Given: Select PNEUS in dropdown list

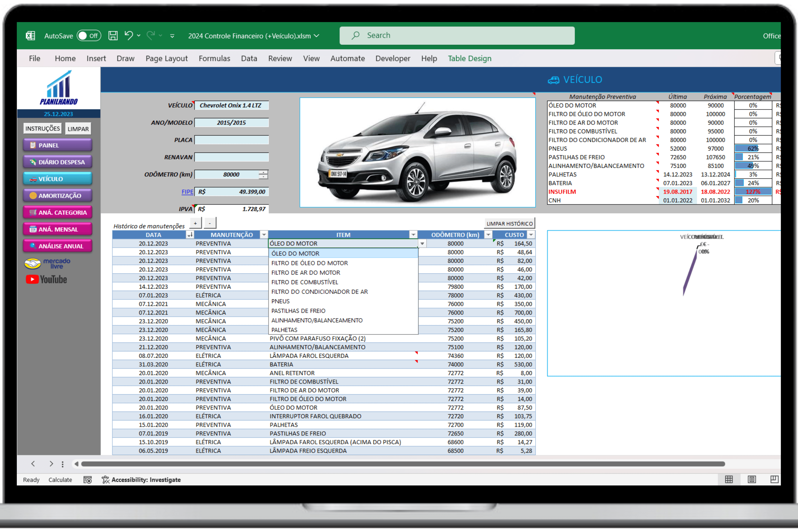Looking at the screenshot, I should coord(343,301).
